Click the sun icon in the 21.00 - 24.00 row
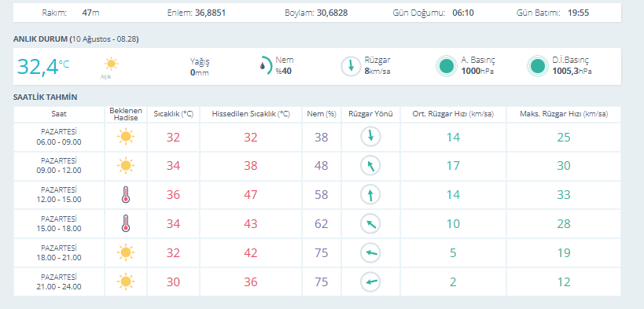Image resolution: width=644 pixels, height=309 pixels. tap(126, 282)
